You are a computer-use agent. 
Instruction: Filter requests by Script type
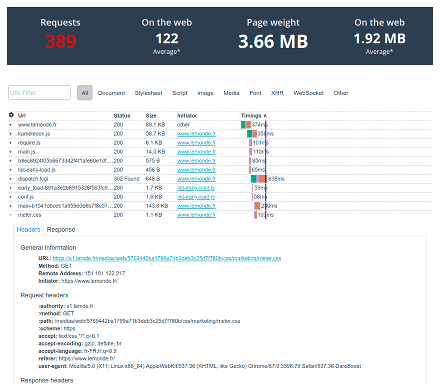[180, 93]
